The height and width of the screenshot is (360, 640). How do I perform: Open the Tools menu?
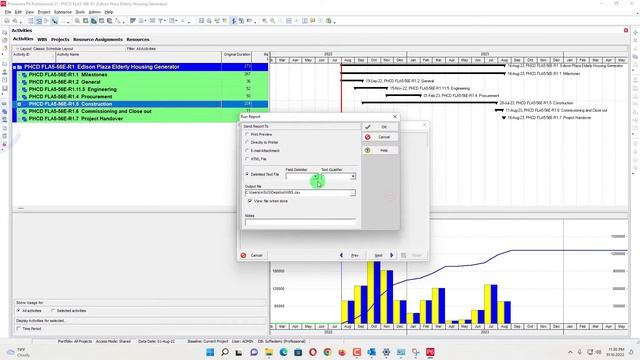point(80,12)
